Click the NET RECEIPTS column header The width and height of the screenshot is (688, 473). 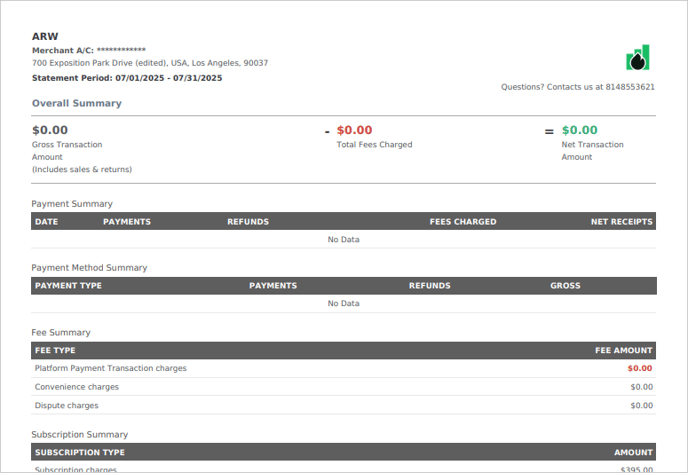coord(621,222)
